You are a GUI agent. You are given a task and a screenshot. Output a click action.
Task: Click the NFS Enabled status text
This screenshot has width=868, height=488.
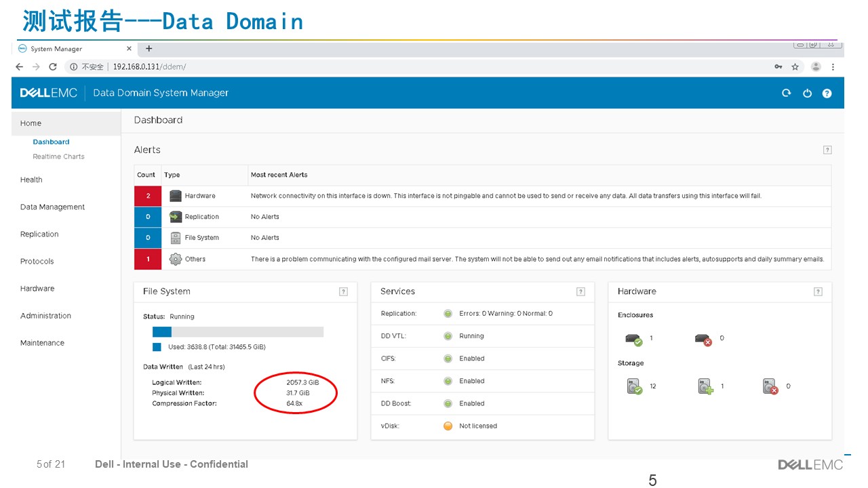pyautogui.click(x=472, y=381)
